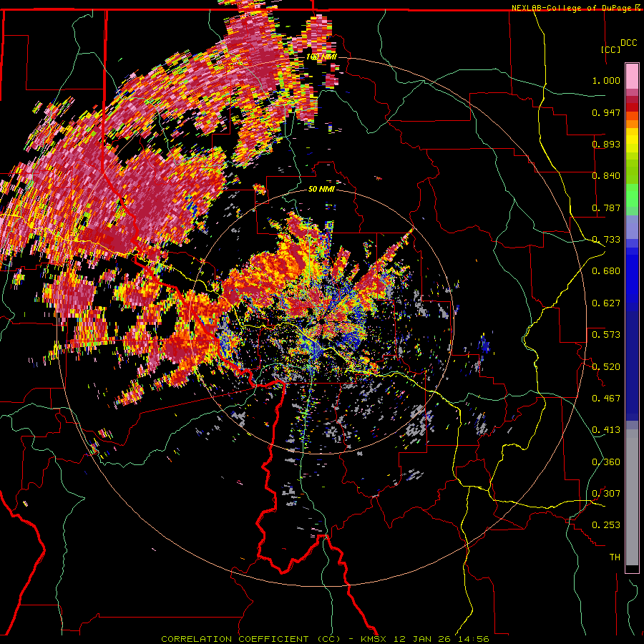Select the 0.733 legend value
This screenshot has width=644, height=644.
tap(606, 240)
